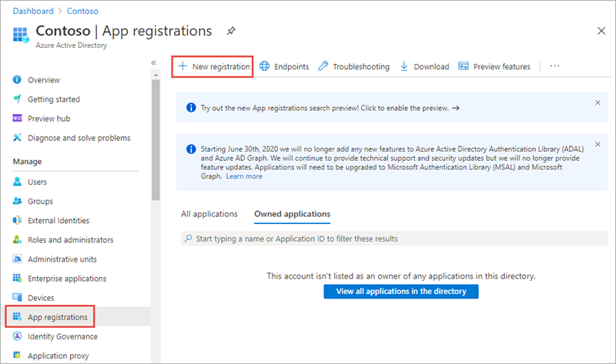
Task: Click the Getting started rocket icon
Action: coord(17,99)
